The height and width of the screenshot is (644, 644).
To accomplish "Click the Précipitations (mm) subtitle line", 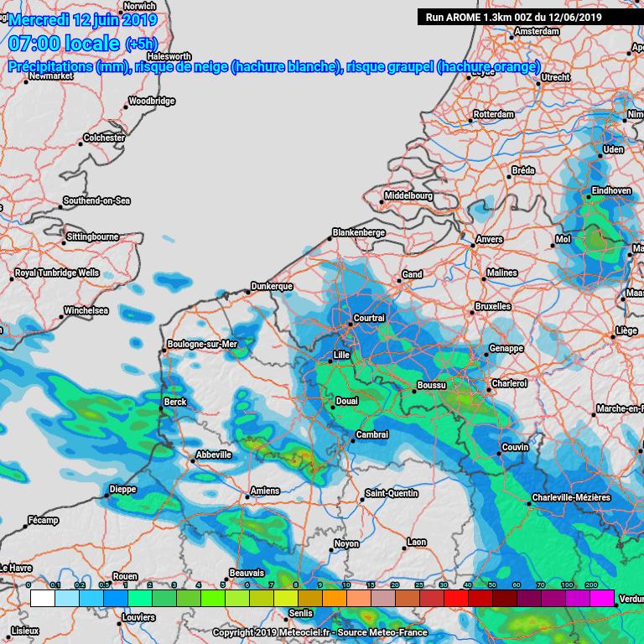I will (x=274, y=66).
